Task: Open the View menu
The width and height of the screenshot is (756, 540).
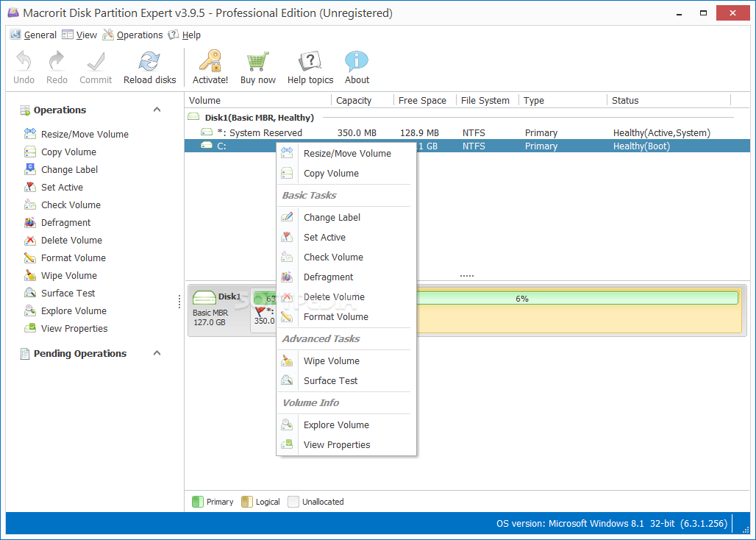Action: (x=79, y=35)
